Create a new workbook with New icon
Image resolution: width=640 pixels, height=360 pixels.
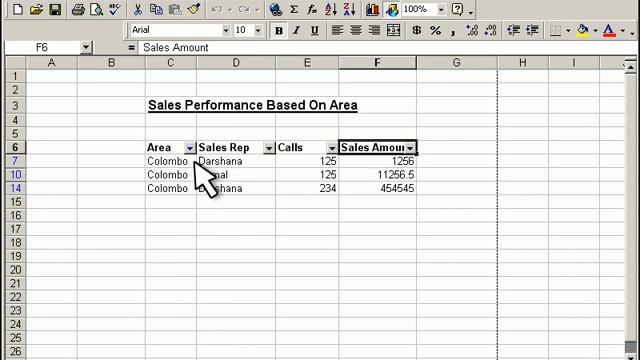(x=18, y=9)
